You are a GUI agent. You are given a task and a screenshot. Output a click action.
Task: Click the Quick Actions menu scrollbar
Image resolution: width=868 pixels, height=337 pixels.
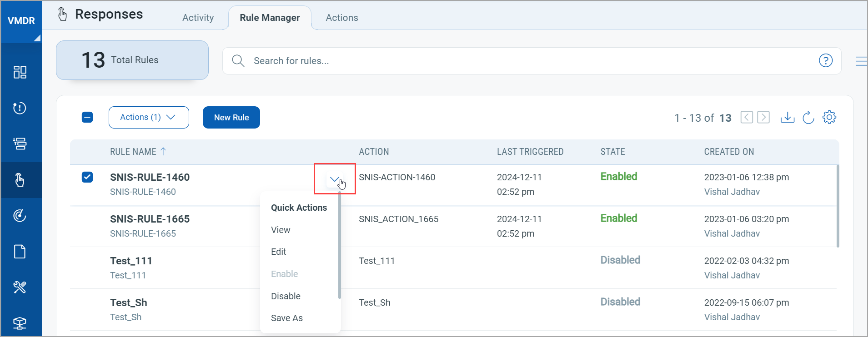click(x=340, y=245)
